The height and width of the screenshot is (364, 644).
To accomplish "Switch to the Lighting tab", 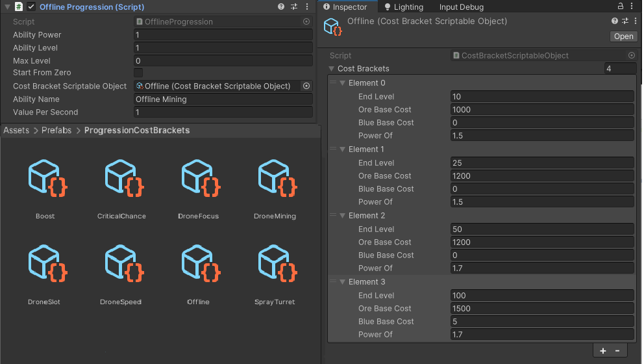I will (x=404, y=7).
